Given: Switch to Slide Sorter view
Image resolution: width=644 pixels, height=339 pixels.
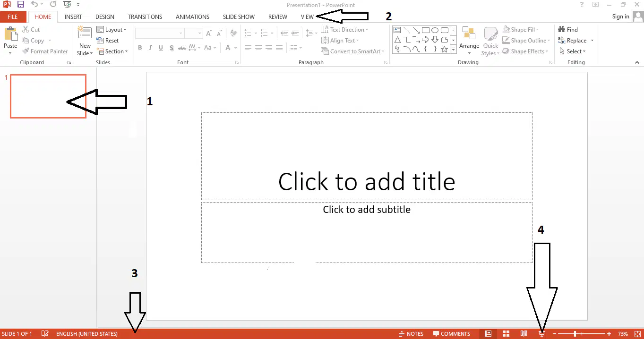Looking at the screenshot, I should [x=506, y=334].
